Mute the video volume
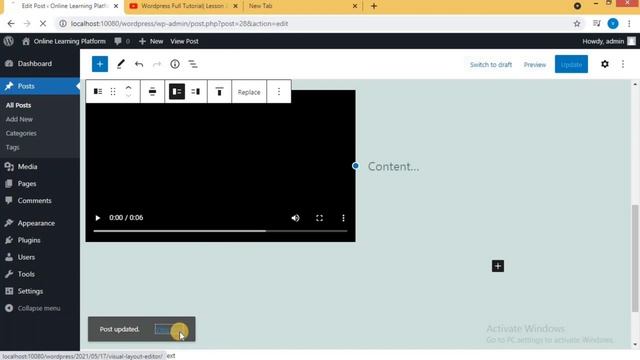This screenshot has width=640, height=360. [x=295, y=218]
